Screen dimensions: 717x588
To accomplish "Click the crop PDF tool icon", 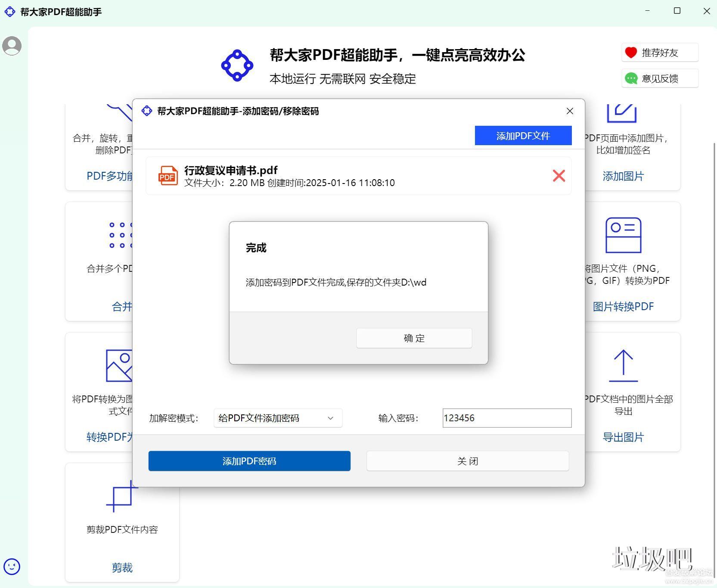I will (x=122, y=496).
